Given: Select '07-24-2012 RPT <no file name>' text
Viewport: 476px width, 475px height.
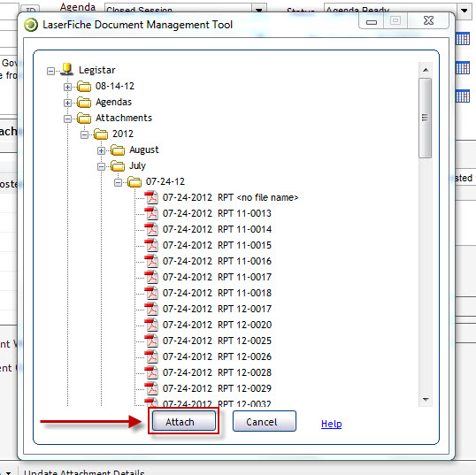Looking at the screenshot, I should 230,197.
